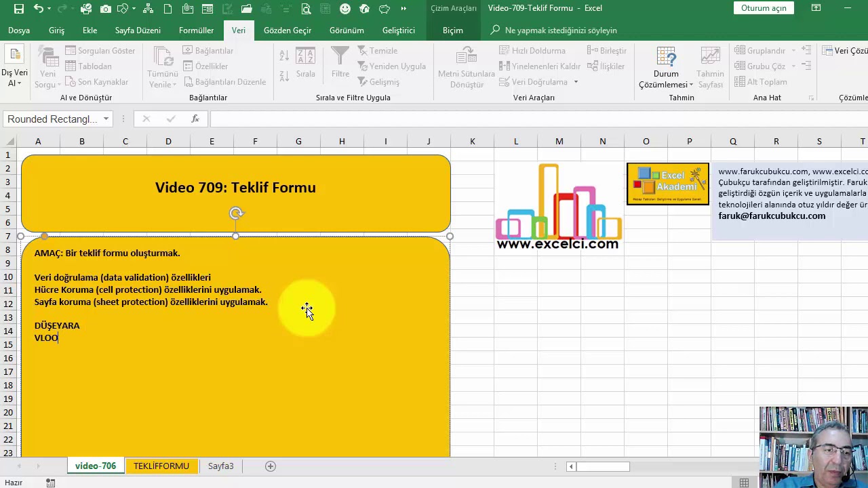
Task: Open the Gruplandır dropdown arrow
Action: point(792,51)
